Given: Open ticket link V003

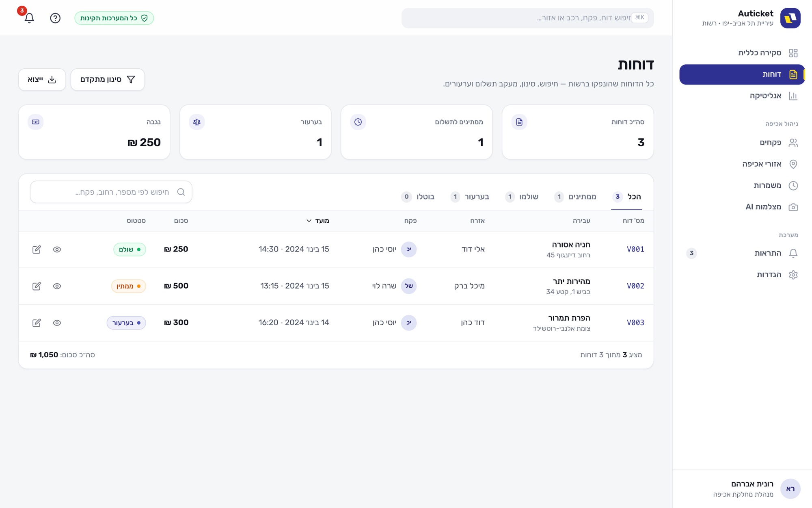Looking at the screenshot, I should point(635,322).
